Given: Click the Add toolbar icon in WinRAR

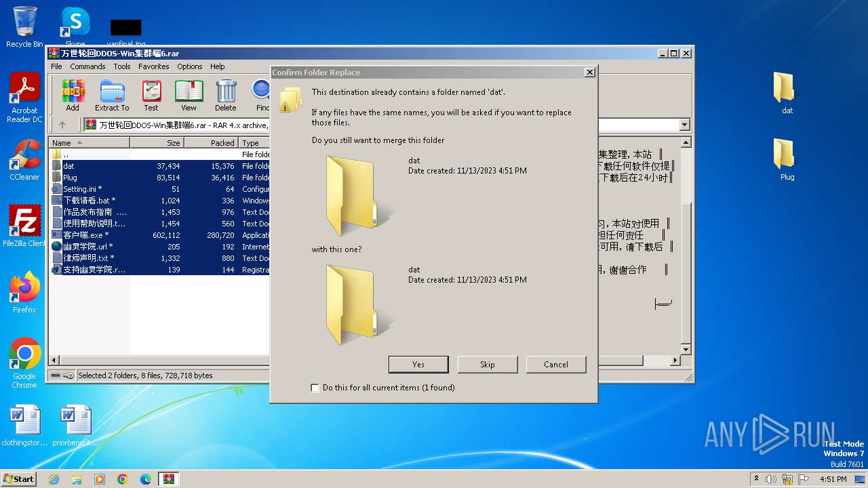Looking at the screenshot, I should [x=73, y=96].
